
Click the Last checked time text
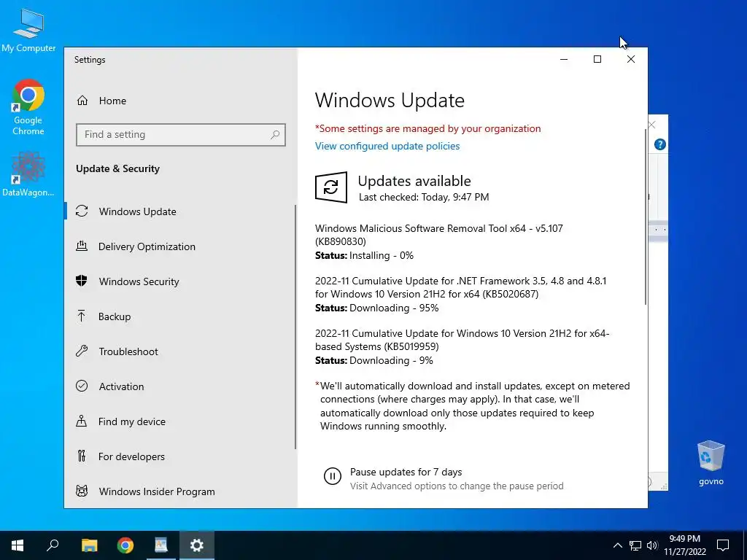pyautogui.click(x=424, y=197)
